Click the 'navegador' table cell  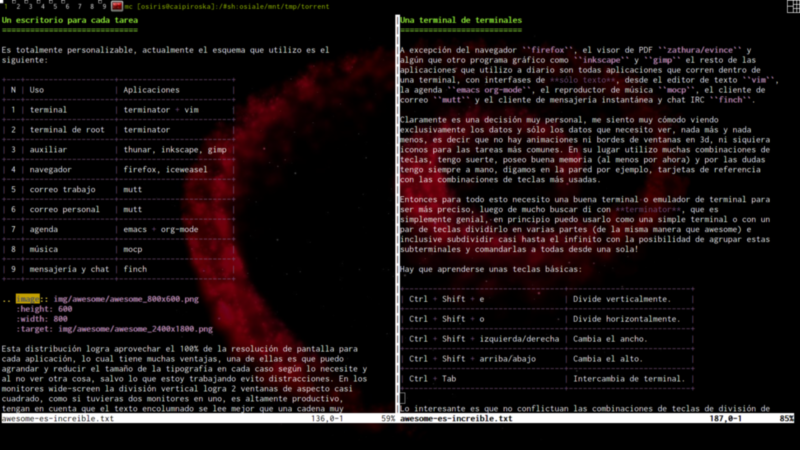[x=51, y=169]
